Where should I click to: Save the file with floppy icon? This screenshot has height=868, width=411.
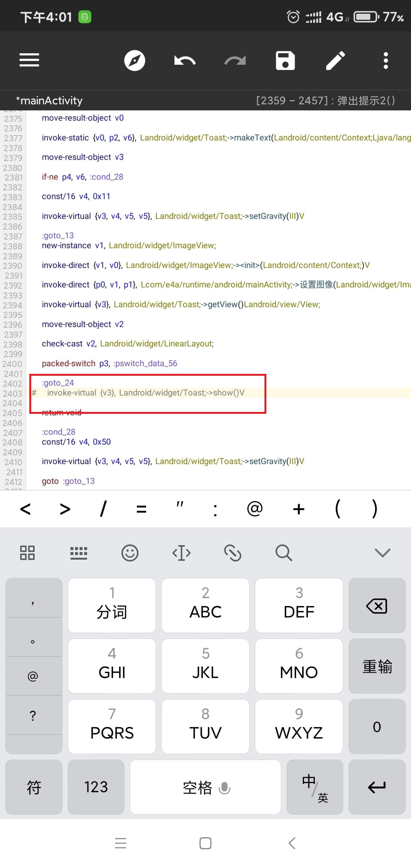(285, 60)
